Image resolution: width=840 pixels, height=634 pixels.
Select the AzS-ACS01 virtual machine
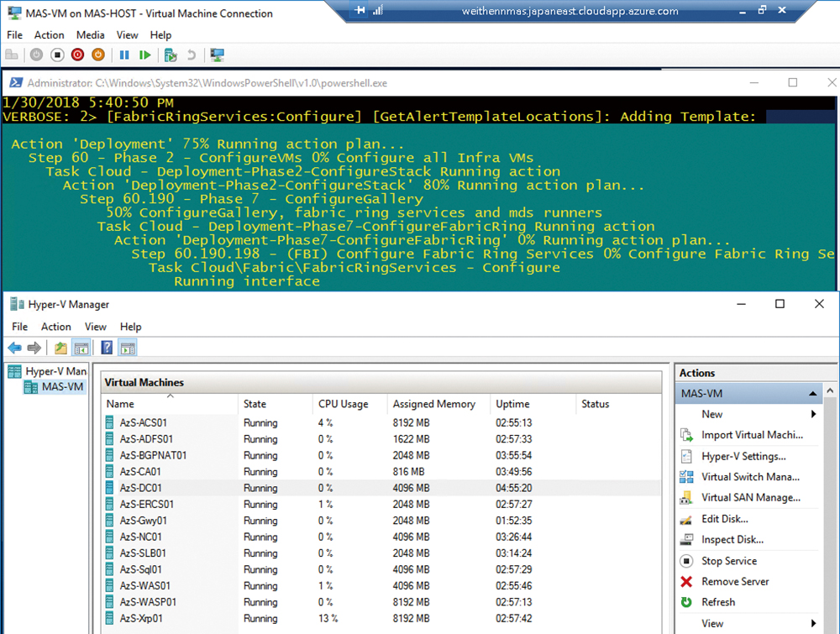coord(381,422)
